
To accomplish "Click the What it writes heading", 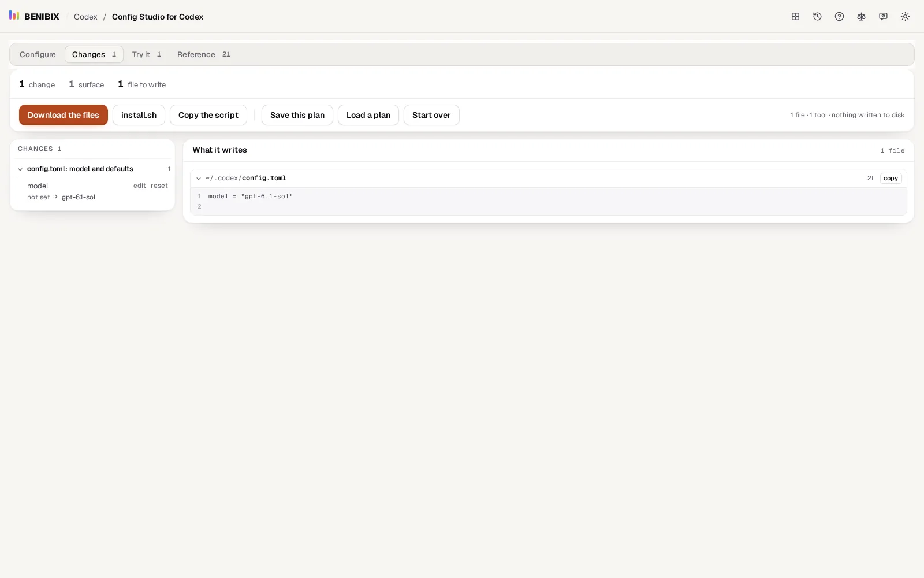I will 219,150.
